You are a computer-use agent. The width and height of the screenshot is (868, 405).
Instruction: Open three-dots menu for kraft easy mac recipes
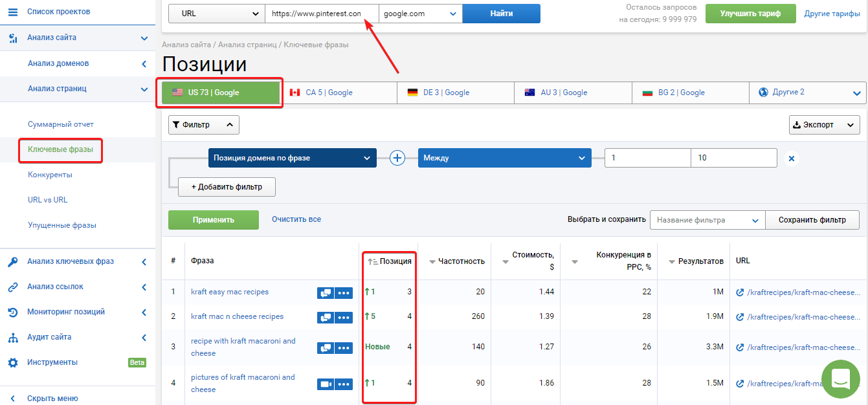(x=344, y=292)
